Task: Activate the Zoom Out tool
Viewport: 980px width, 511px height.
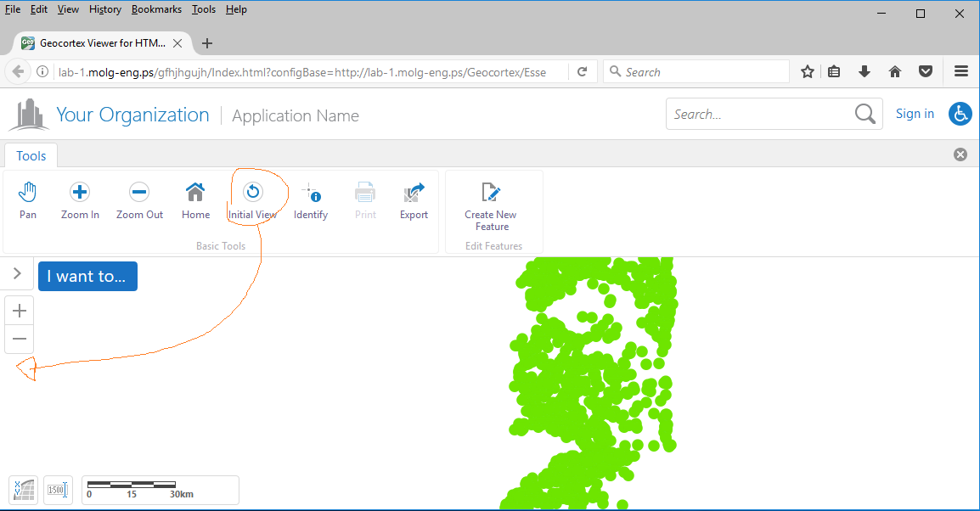Action: tap(139, 200)
